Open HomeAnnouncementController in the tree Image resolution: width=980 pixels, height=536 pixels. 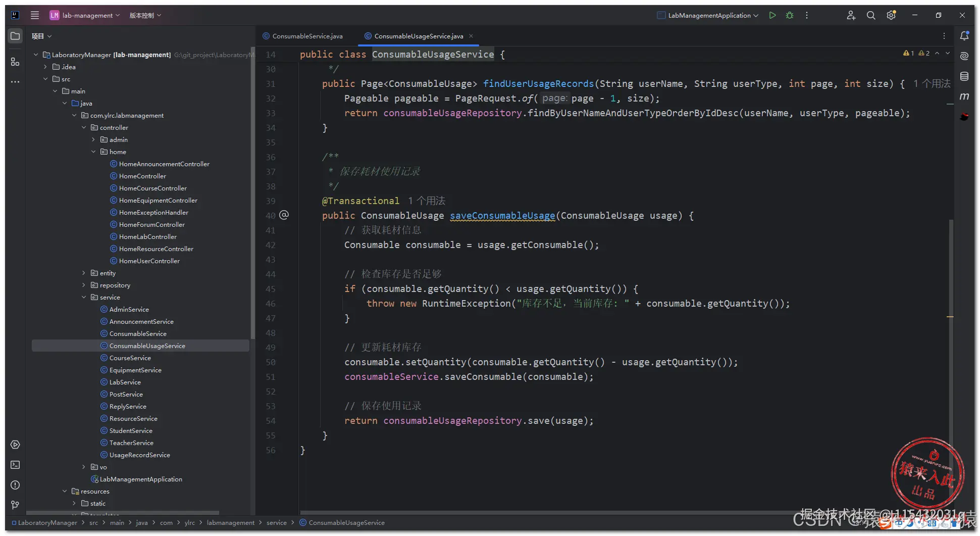164,164
